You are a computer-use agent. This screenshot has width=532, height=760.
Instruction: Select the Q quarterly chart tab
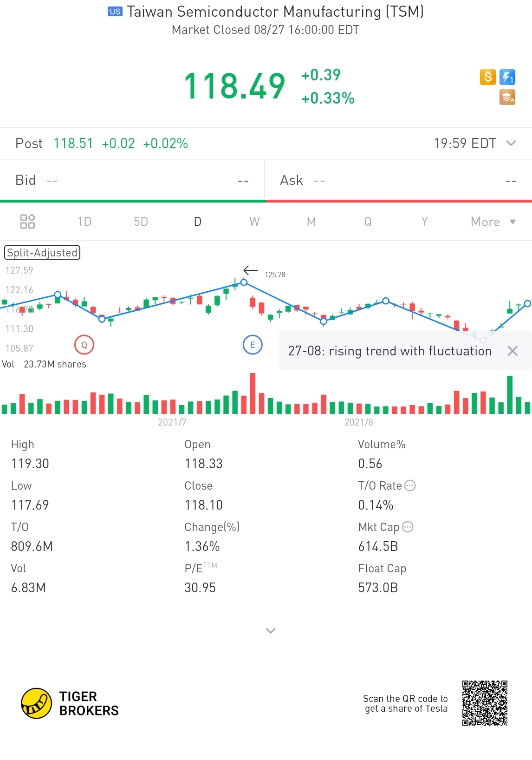pyautogui.click(x=368, y=222)
